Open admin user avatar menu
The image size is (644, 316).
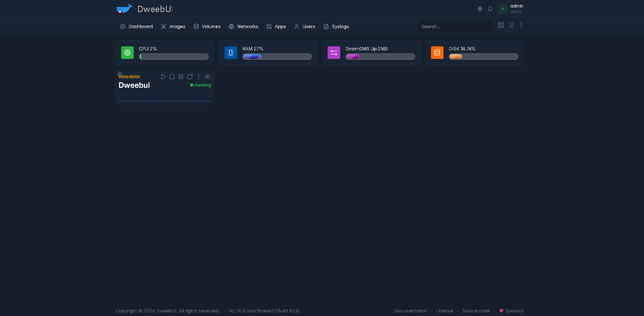503,9
